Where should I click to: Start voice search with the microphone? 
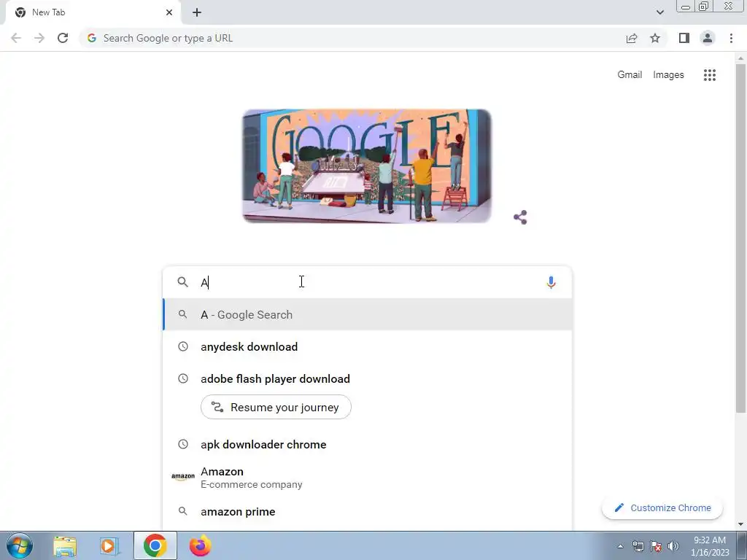pos(551,282)
